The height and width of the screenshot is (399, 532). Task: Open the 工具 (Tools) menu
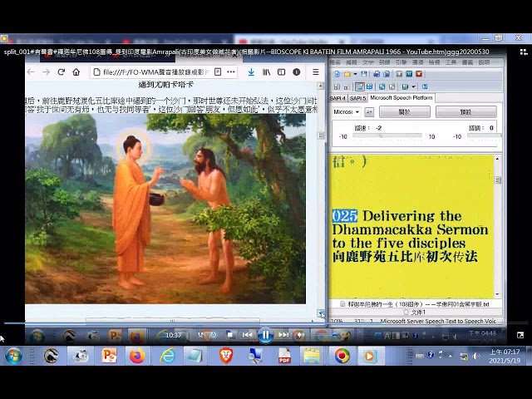tap(451, 62)
